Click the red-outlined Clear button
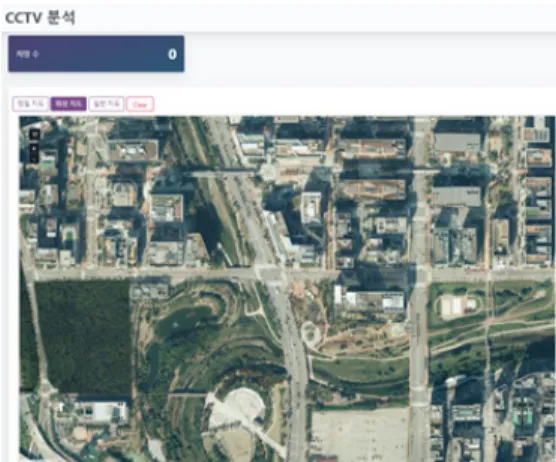Image resolution: width=556 pixels, height=462 pixels. 140,104
